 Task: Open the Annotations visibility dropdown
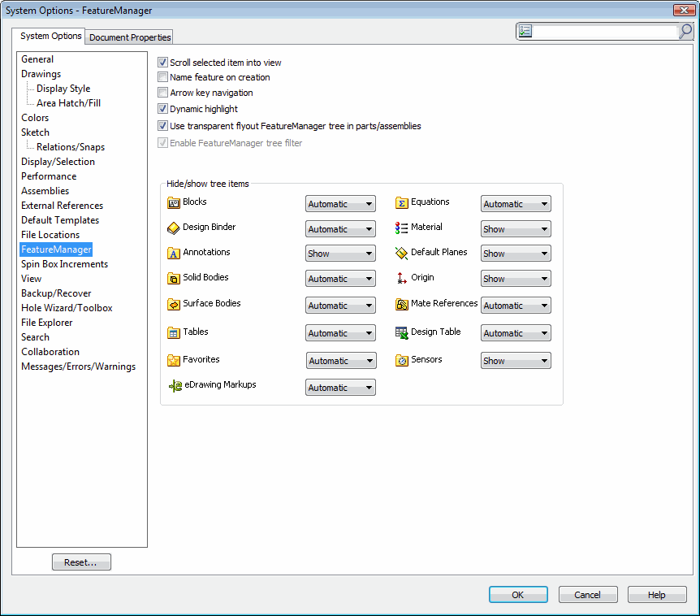(x=340, y=254)
